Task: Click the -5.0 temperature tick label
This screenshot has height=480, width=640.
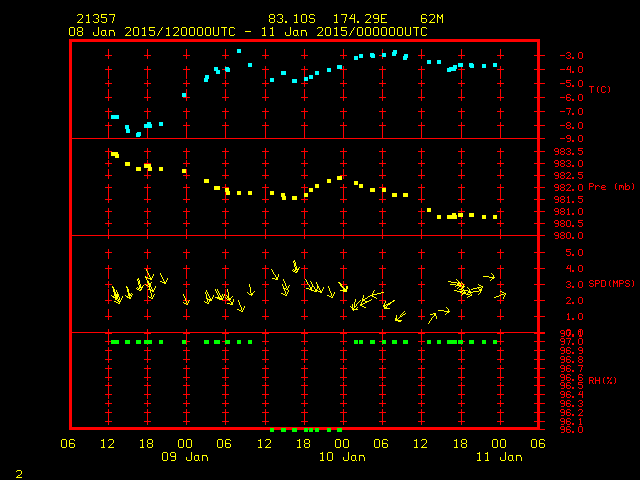Action: [x=571, y=84]
